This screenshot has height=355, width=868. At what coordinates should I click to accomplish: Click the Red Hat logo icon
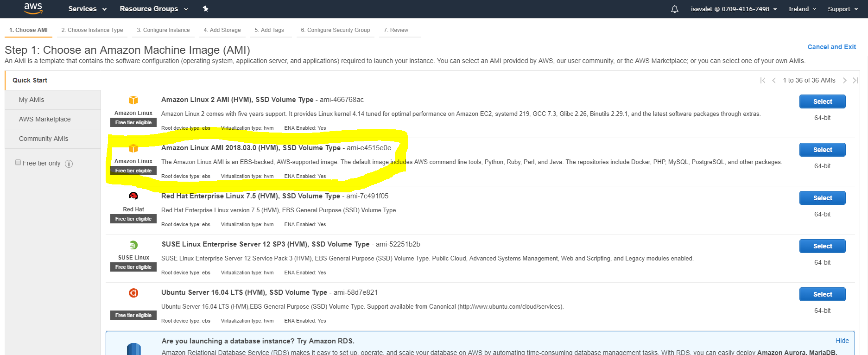pos(133,196)
